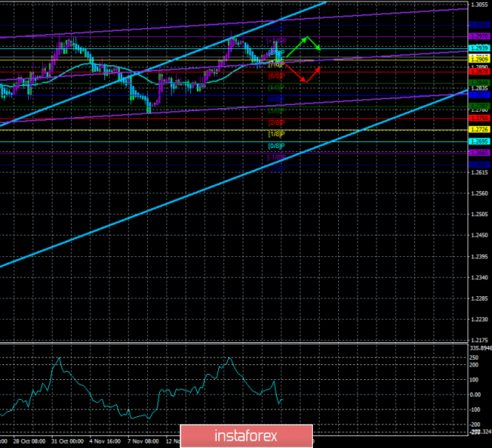Select the cyan 1.2695 price tag

click(479, 141)
